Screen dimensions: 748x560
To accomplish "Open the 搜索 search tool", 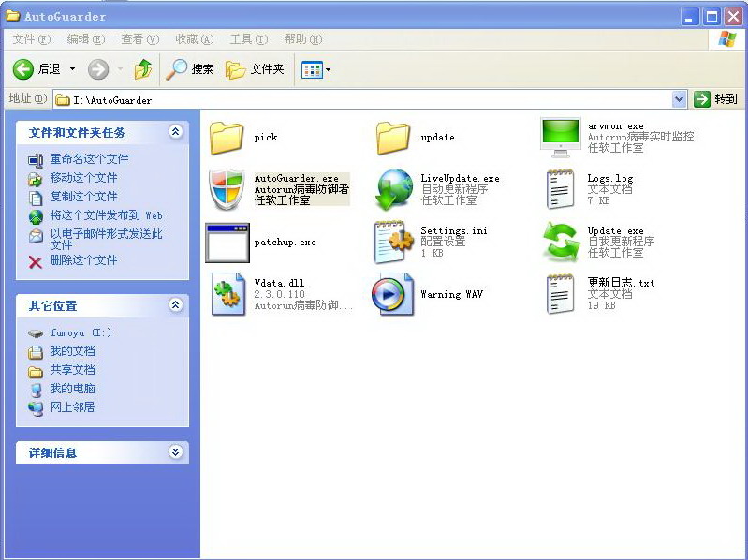I will click(189, 69).
